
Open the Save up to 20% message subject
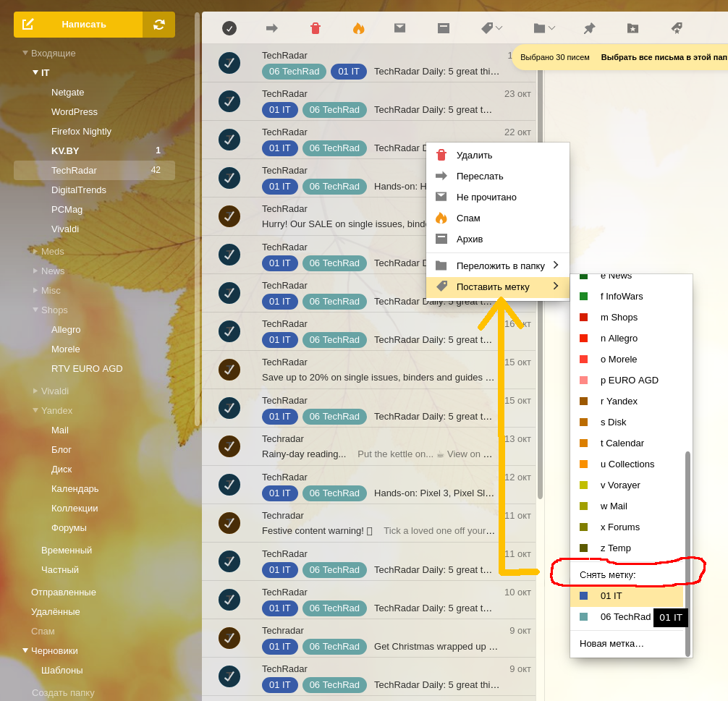pos(378,378)
